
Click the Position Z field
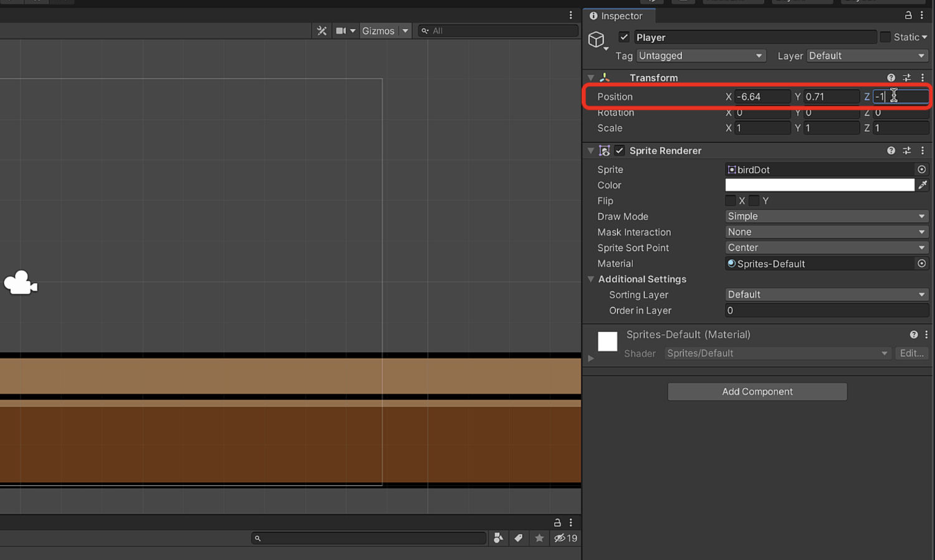coord(901,97)
